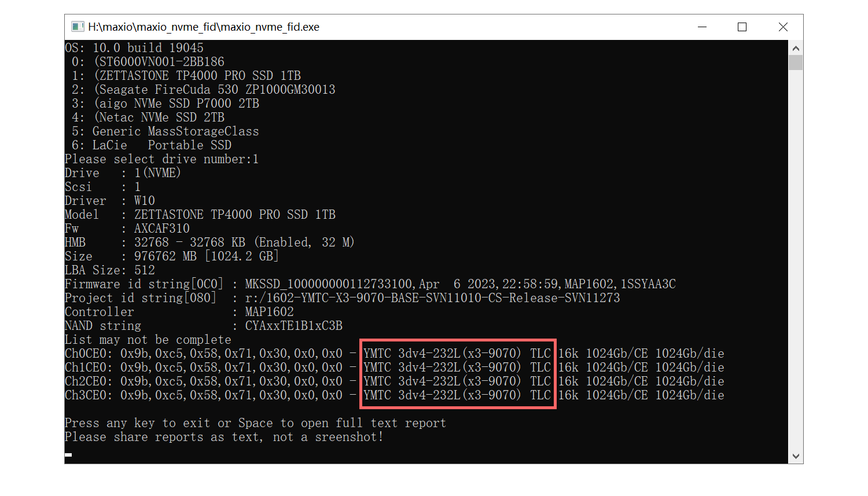Click the firmware version "AXCAF310"
This screenshot has width=868, height=496.
coord(162,229)
